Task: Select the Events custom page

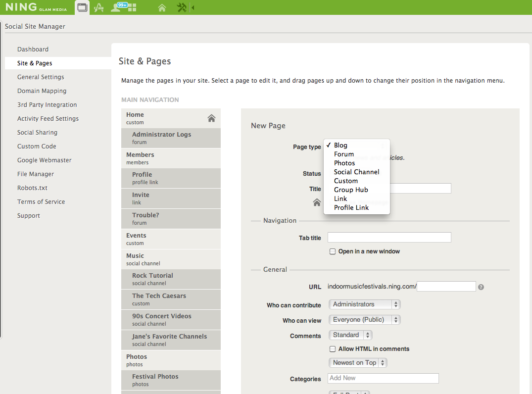Action: tap(171, 239)
